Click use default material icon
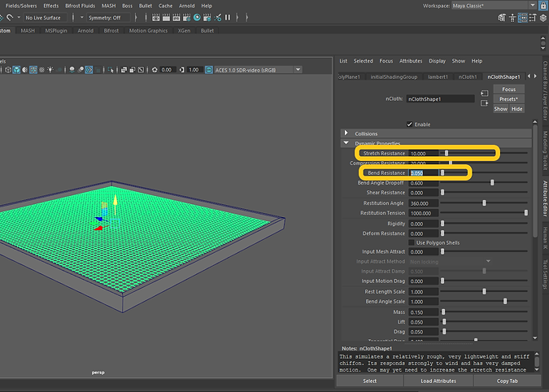549x392 pixels. pos(25,70)
